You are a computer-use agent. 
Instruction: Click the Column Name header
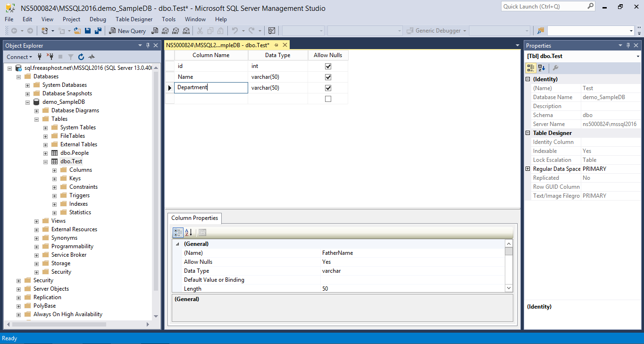point(211,55)
